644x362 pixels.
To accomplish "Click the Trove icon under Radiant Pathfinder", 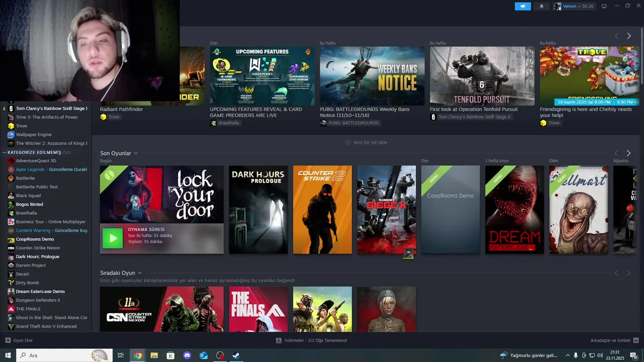I will (103, 117).
